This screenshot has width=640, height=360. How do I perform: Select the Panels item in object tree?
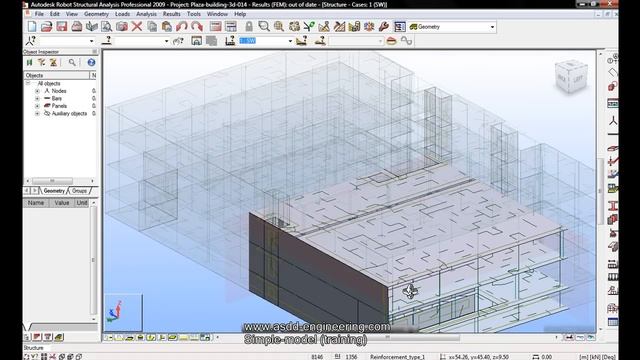pyautogui.click(x=59, y=106)
